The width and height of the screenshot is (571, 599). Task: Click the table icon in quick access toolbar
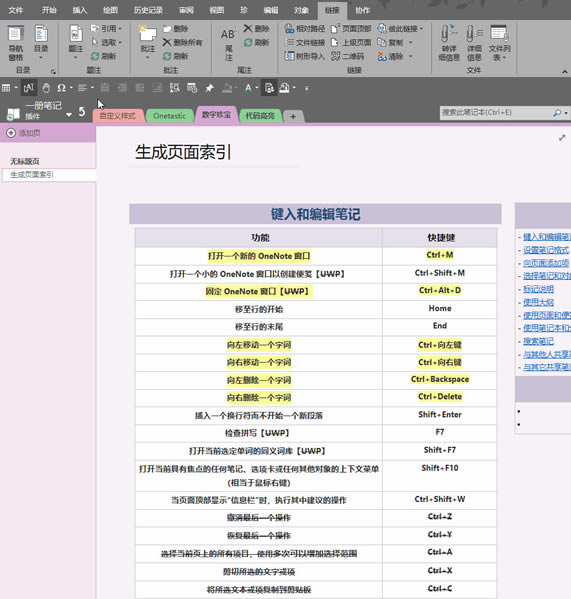(6, 88)
